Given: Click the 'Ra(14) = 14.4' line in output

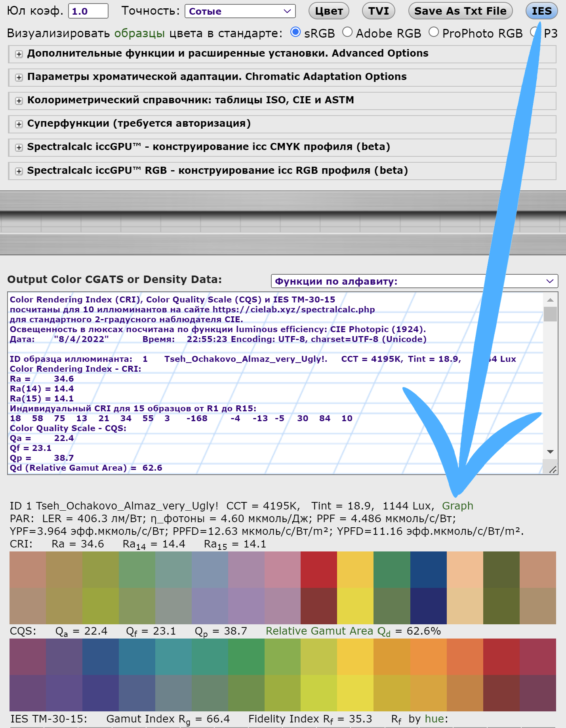Looking at the screenshot, I should pos(42,389).
